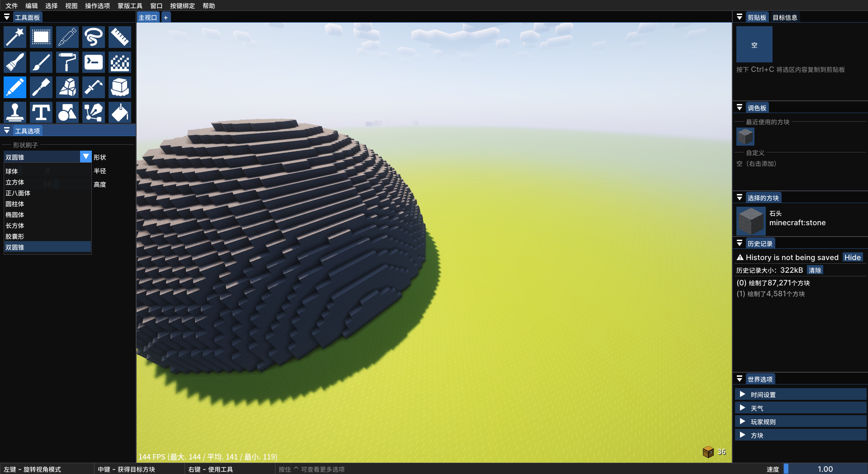Viewport: 868px width, 474px height.
Task: Select history entry 绘制了87,271个方块
Action: pos(773,283)
